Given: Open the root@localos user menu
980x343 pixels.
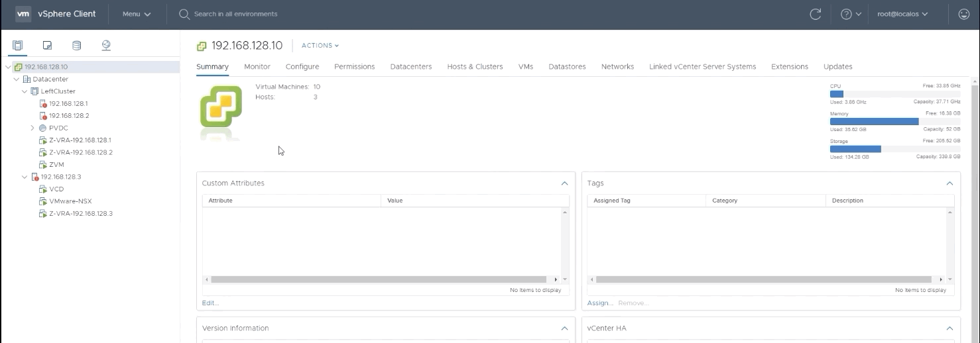Looking at the screenshot, I should click(902, 14).
